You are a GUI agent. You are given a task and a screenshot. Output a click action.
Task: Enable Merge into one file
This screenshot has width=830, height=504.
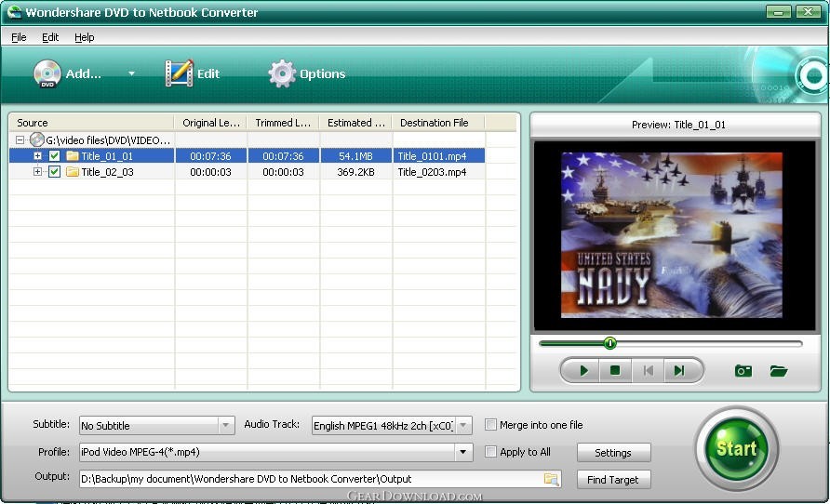click(x=490, y=425)
